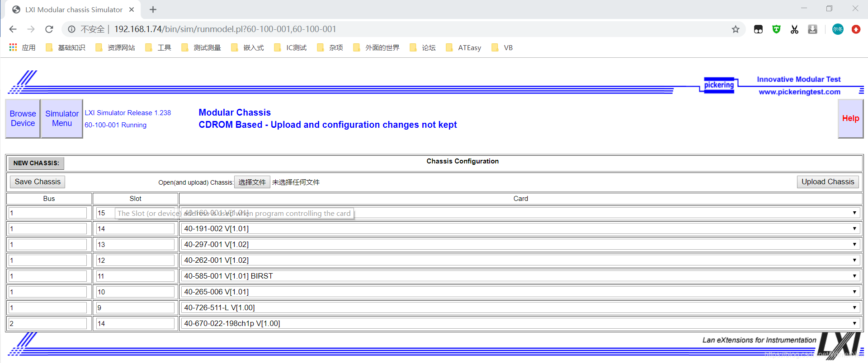The height and width of the screenshot is (363, 868).
Task: Expand the 40-585-001 BIRST card dropdown
Action: coord(520,276)
